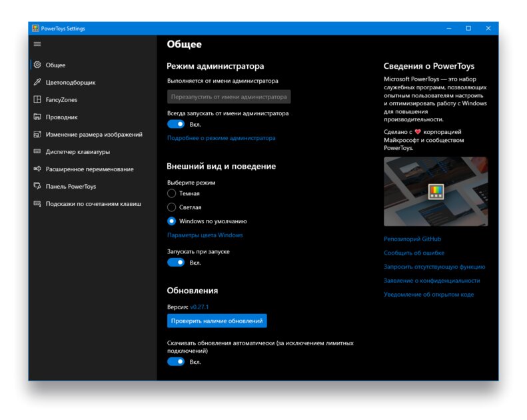Open Панель PowerToys settings

tap(93, 186)
